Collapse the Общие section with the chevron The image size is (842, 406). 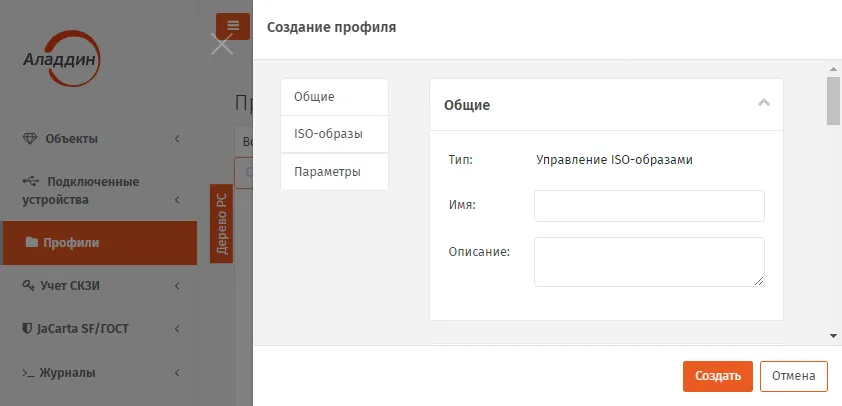pyautogui.click(x=764, y=103)
